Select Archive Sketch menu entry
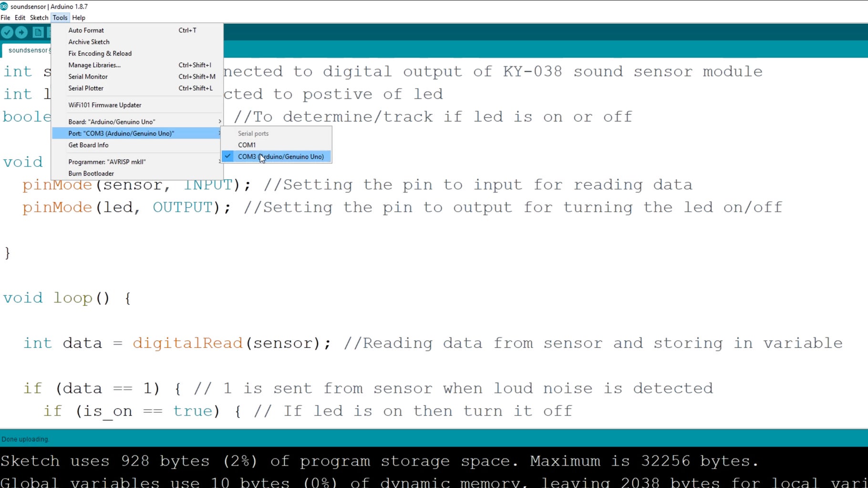 pos(137,42)
